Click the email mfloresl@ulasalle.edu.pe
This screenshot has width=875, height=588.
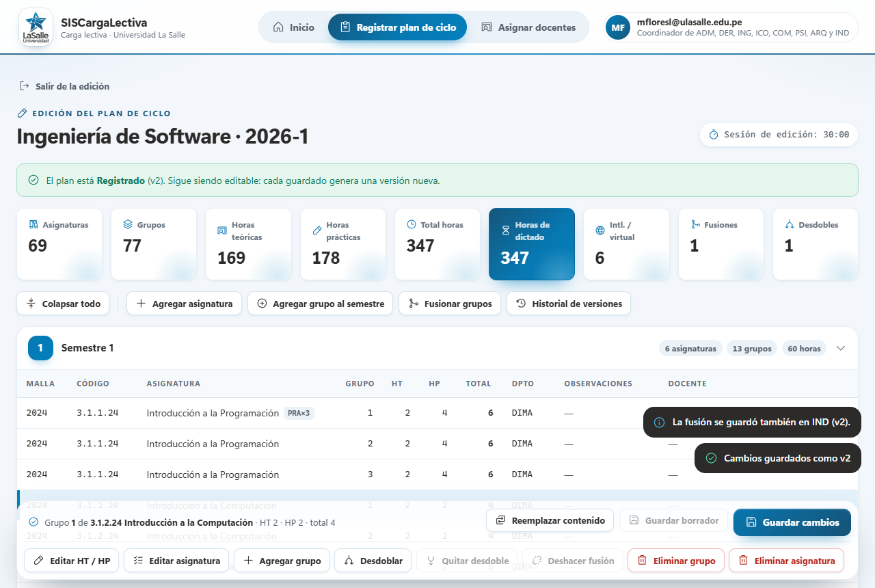(689, 22)
